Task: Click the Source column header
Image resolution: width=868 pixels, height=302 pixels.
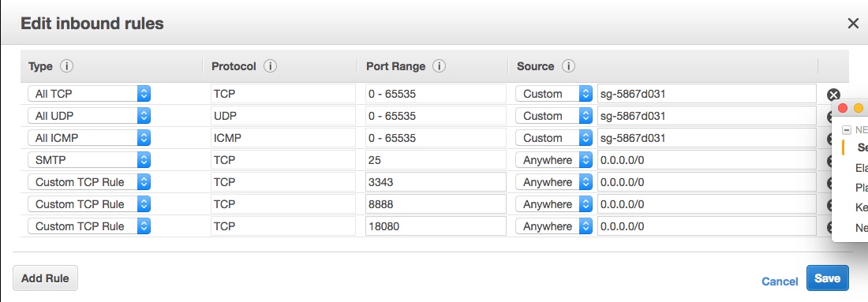Action: tap(535, 66)
